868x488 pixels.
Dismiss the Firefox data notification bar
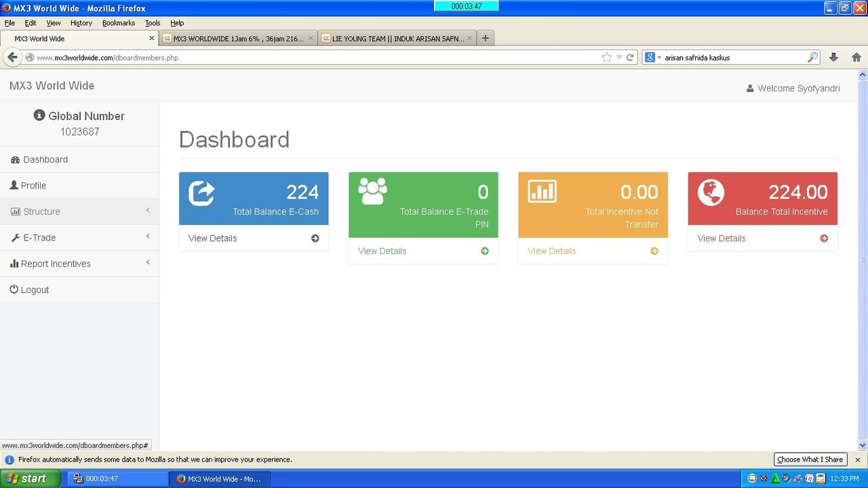point(858,460)
